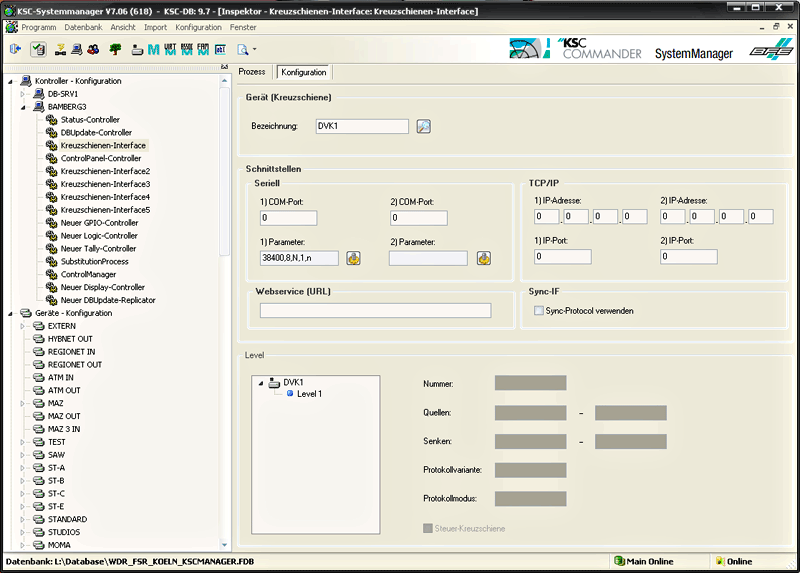Select ControlManager in controller tree
Screen dimensions: 800x573
[x=88, y=274]
